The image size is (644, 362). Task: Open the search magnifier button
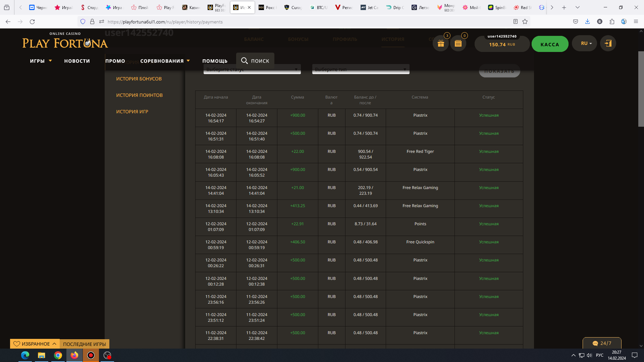click(x=255, y=61)
